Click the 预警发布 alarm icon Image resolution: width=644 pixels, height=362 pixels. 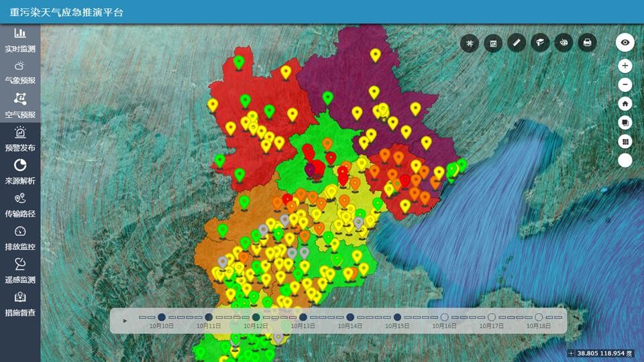tap(20, 139)
